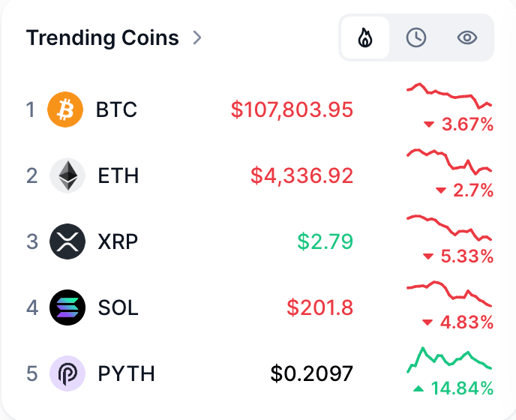Click the XRP coin logo
Screen dimensions: 516x420
tap(67, 241)
